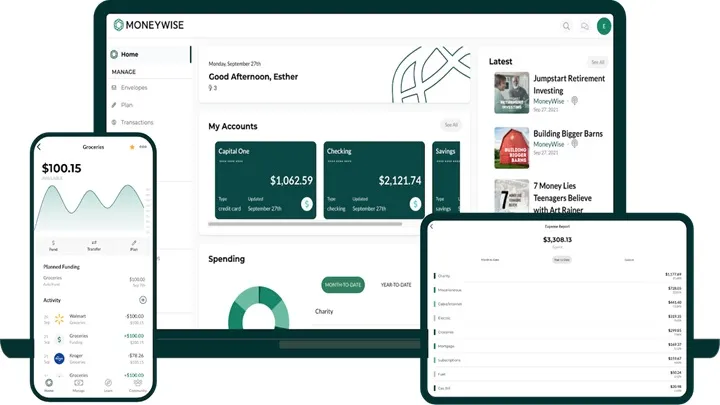Tap the Fund icon in phone app
Screen dimensions: 720x405
point(53,244)
